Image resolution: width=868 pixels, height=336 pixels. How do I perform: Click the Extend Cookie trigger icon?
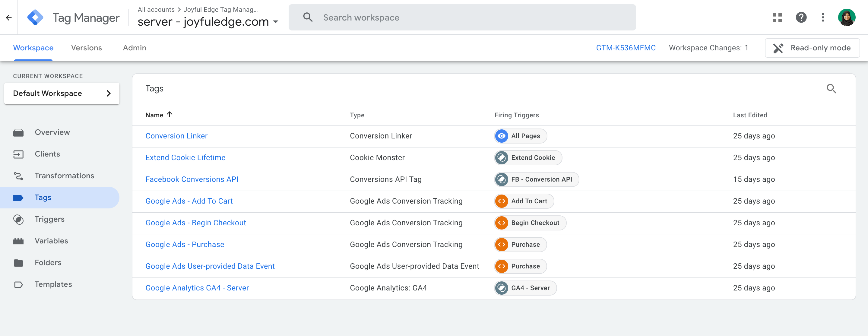pos(501,158)
